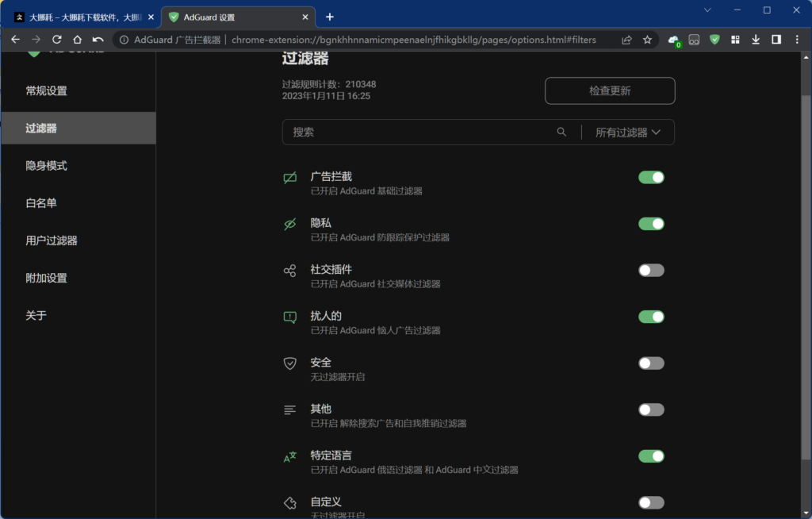Image resolution: width=812 pixels, height=519 pixels.
Task: Open the tab search chevron in the title bar
Action: tap(707, 10)
